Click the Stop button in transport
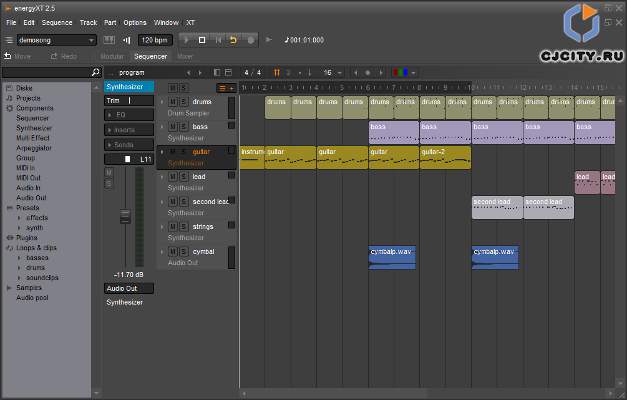 pos(202,40)
